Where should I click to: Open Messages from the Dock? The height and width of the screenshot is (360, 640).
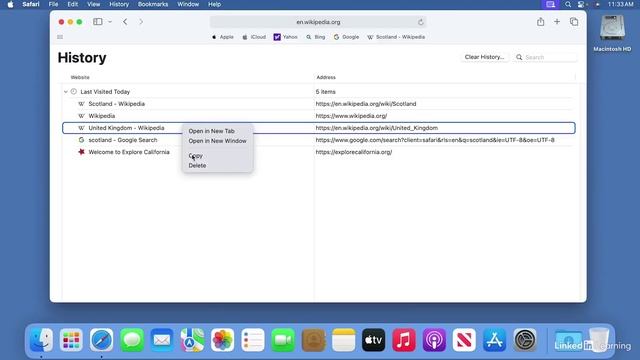[132, 340]
